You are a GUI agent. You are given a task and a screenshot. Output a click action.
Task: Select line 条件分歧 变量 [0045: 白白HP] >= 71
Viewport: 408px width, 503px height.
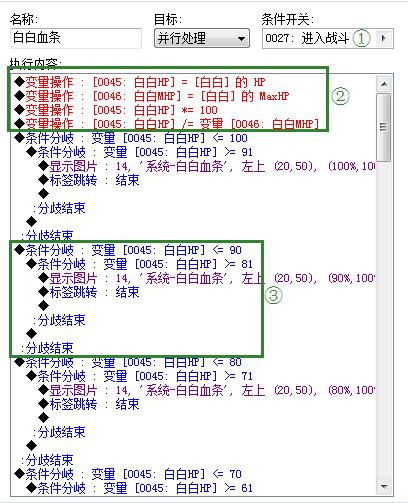pos(139,376)
